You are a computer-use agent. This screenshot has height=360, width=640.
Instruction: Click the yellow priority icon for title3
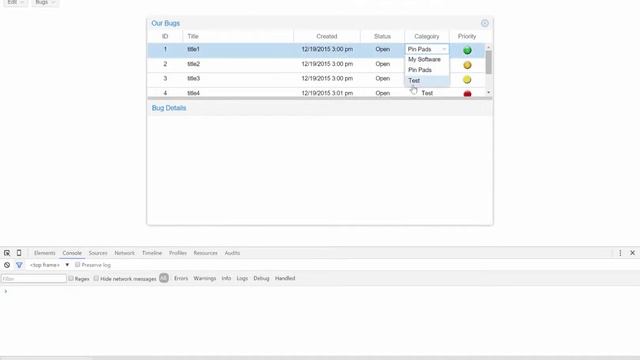click(x=467, y=80)
